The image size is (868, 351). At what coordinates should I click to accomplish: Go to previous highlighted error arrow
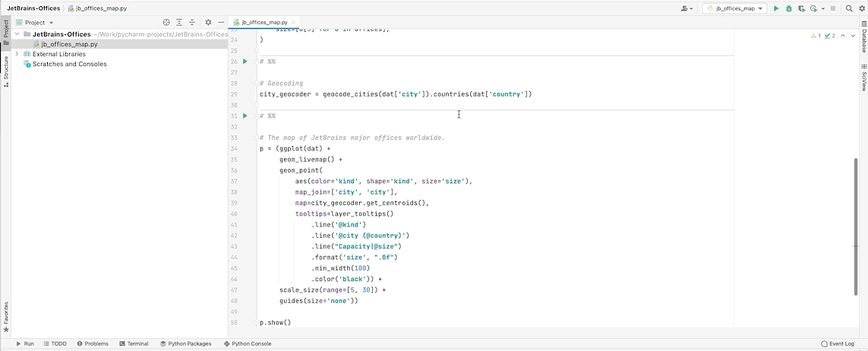click(x=842, y=36)
